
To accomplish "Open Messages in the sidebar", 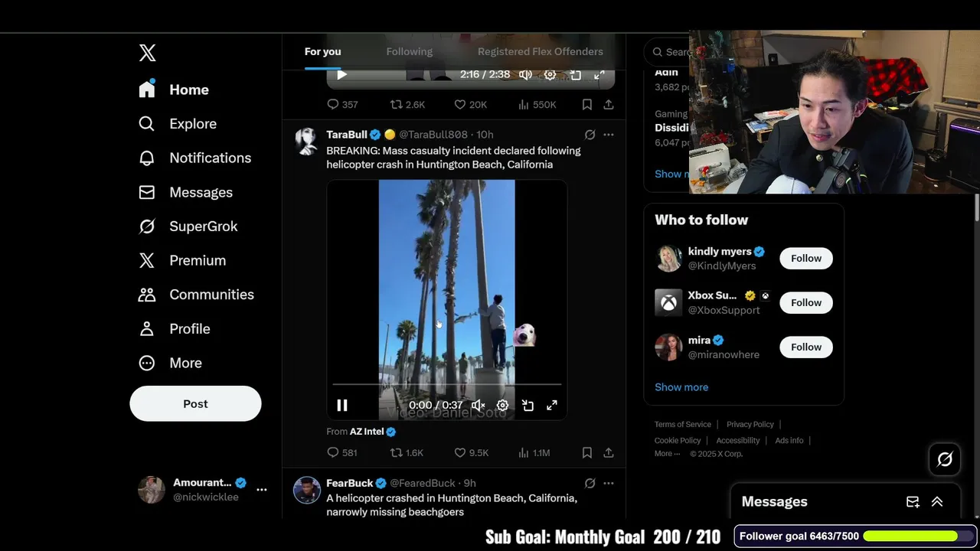I will pos(185,192).
